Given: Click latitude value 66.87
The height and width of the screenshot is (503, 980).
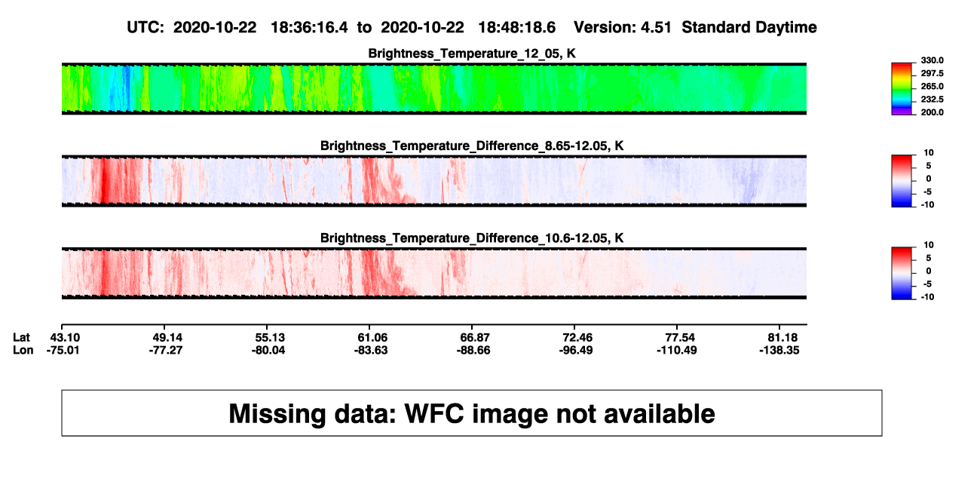Looking at the screenshot, I should pos(476,337).
